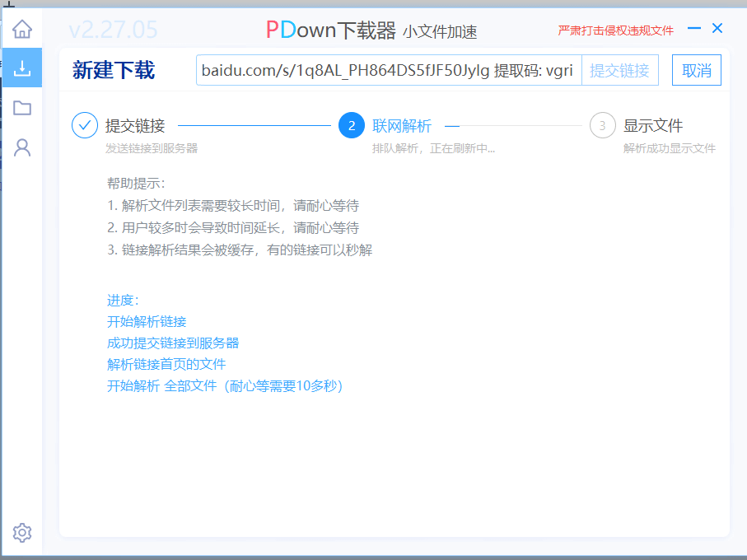Click the 发送链接到服务器 subtitle
The height and width of the screenshot is (560, 747).
152,148
